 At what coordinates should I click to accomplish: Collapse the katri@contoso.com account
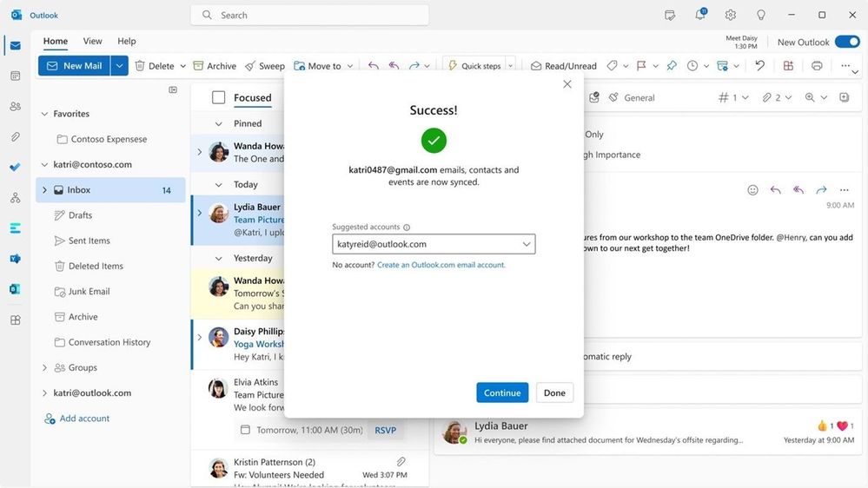[x=45, y=165]
